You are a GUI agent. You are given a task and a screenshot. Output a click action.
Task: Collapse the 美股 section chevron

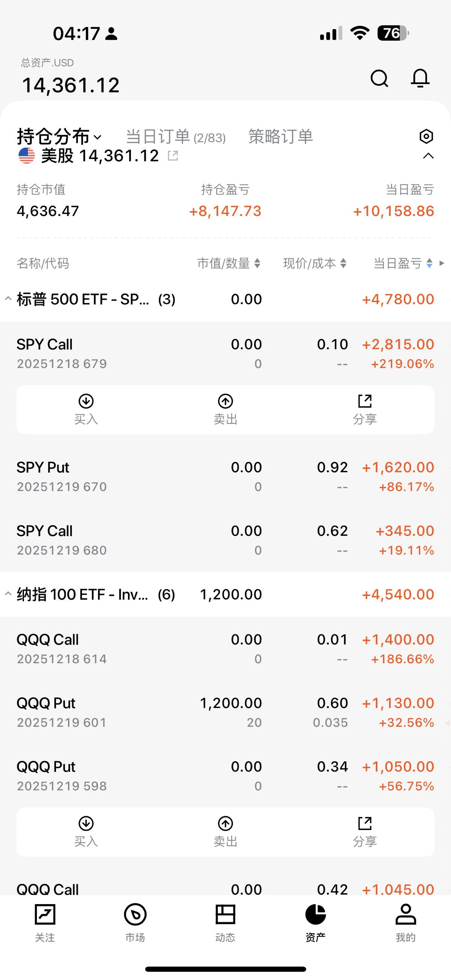click(428, 156)
